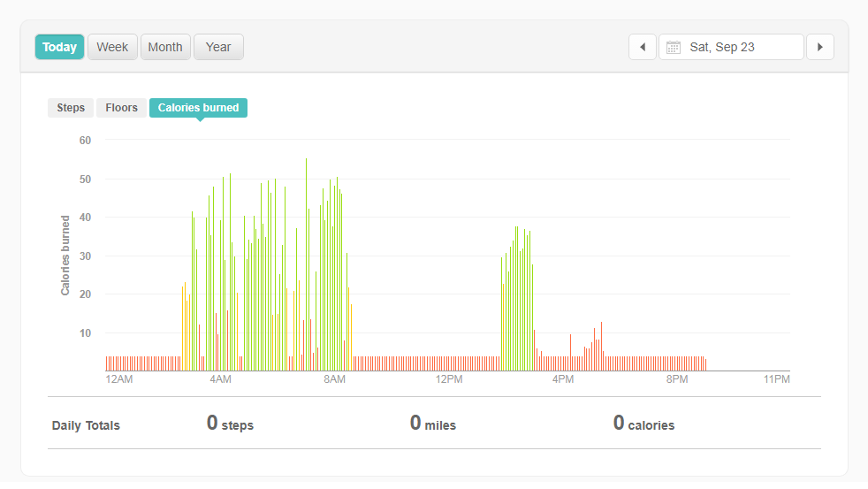The image size is (868, 489).
Task: Click the Sat, Sep 23 date field
Action: point(731,47)
